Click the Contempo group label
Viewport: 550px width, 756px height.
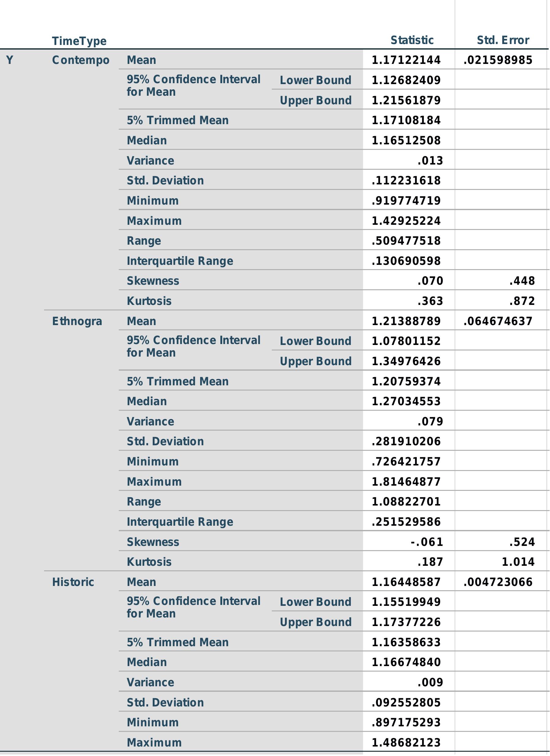click(x=81, y=60)
